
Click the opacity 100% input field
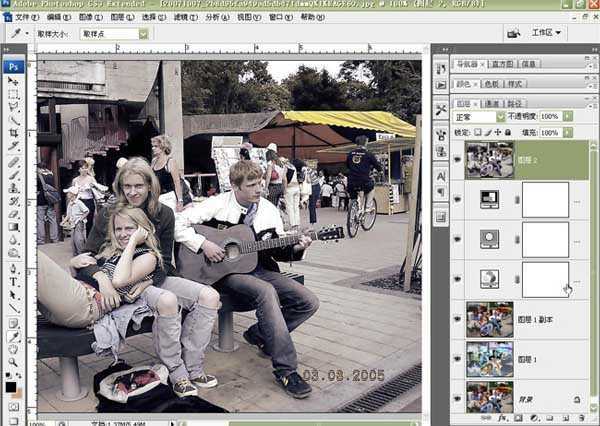pyautogui.click(x=548, y=117)
